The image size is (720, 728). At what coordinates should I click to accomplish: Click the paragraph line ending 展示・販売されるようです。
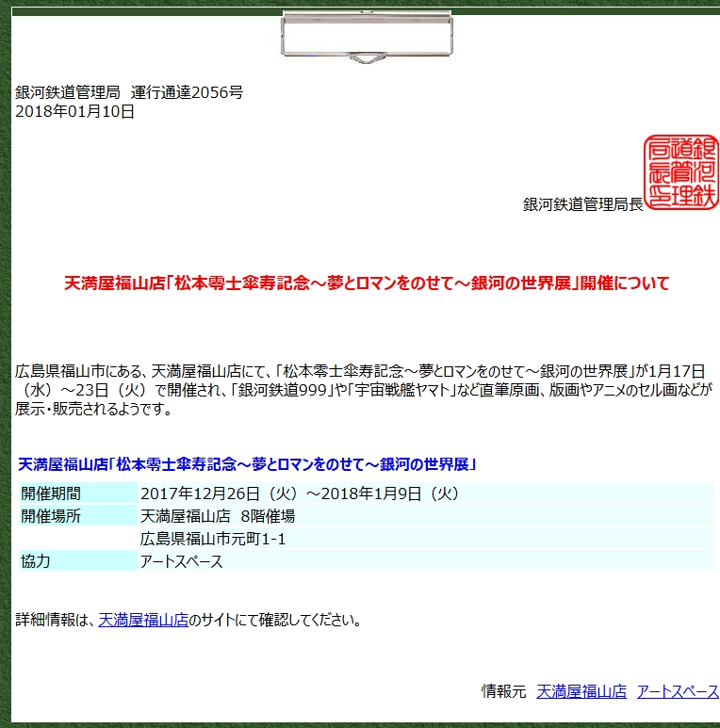coord(94,409)
